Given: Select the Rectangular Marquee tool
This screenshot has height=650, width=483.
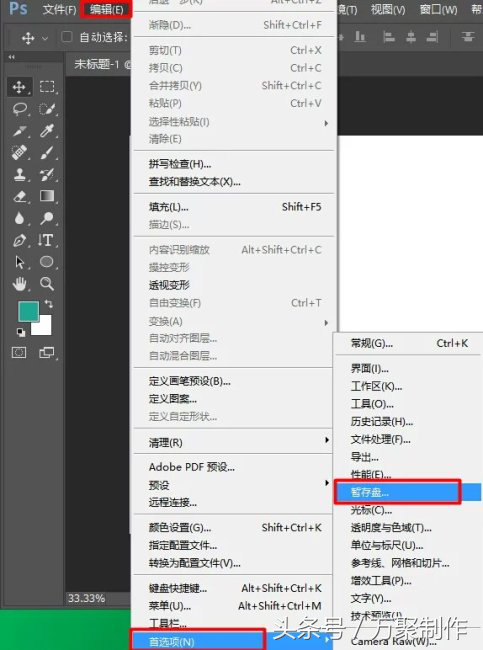Looking at the screenshot, I should tap(47, 87).
